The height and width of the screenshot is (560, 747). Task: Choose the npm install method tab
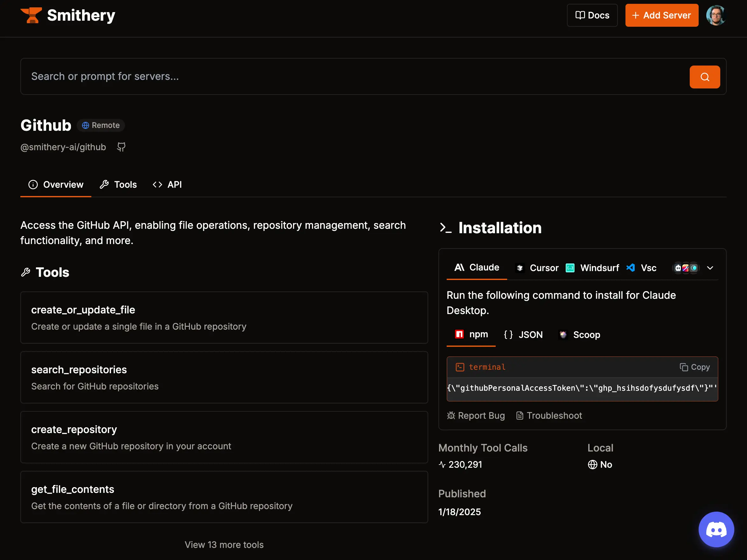pos(471,334)
